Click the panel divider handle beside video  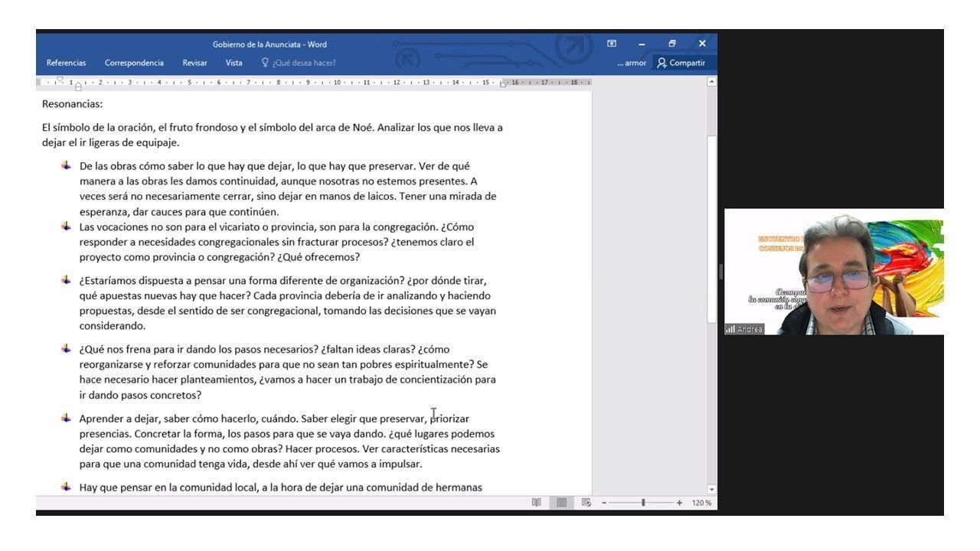(x=720, y=272)
